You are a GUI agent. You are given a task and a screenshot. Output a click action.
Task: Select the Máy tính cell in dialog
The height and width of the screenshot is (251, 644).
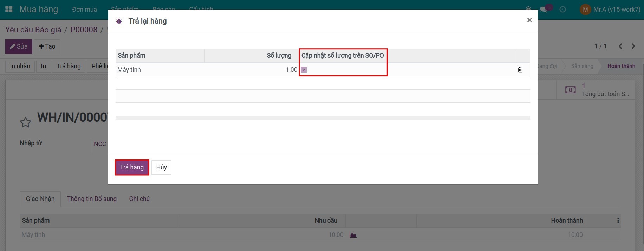click(160, 70)
